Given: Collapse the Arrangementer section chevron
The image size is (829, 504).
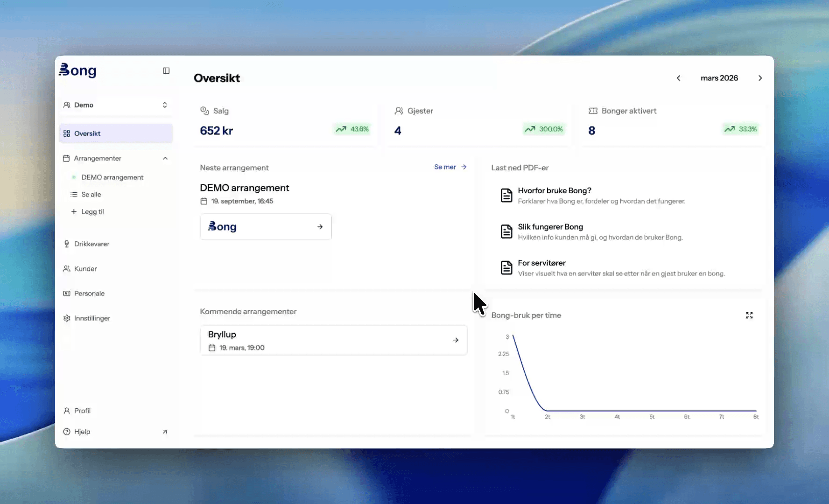Looking at the screenshot, I should click(x=165, y=159).
